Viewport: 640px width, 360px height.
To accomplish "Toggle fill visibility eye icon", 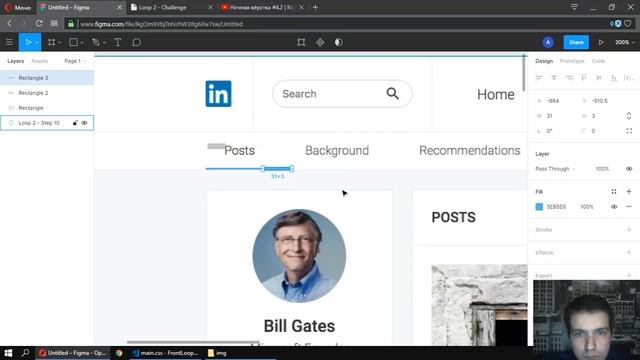I will [x=614, y=207].
